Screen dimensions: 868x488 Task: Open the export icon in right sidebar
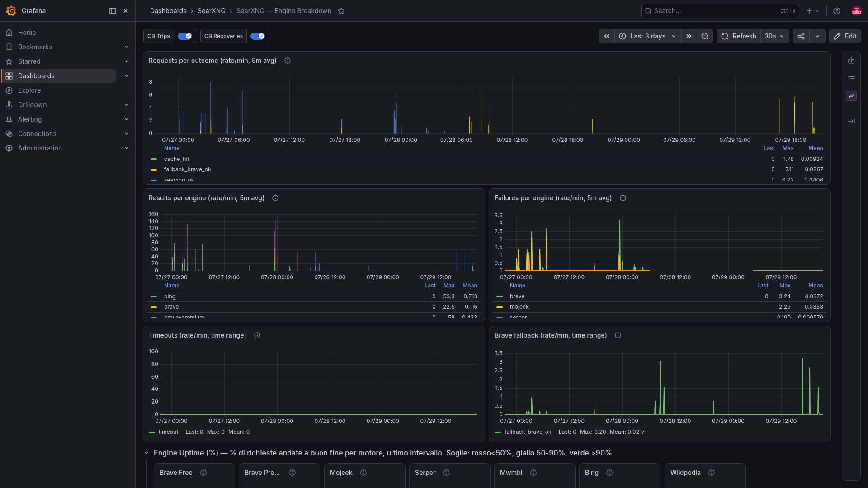[851, 61]
